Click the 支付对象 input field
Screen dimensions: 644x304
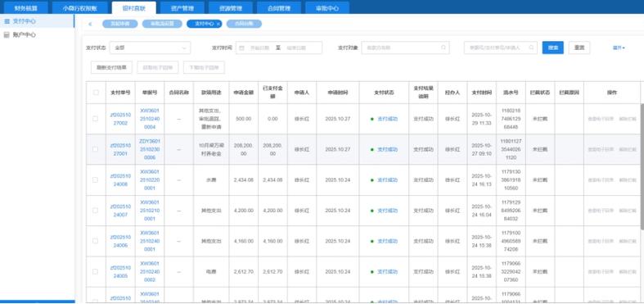click(405, 48)
